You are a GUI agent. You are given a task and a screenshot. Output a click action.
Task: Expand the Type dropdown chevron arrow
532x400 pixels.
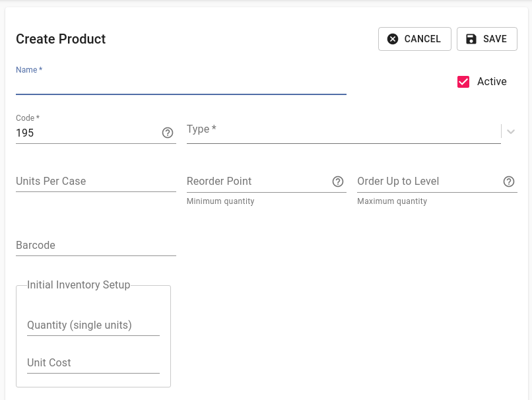(x=511, y=131)
